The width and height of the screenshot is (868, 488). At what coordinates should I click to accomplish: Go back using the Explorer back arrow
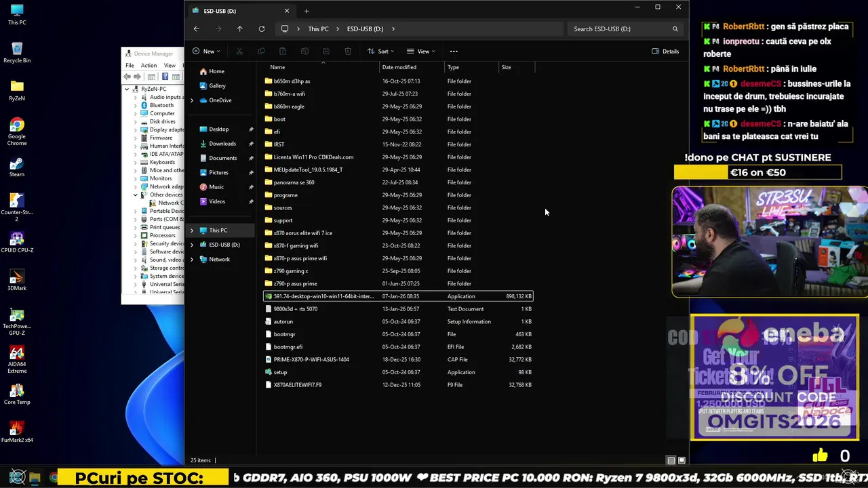(x=196, y=29)
